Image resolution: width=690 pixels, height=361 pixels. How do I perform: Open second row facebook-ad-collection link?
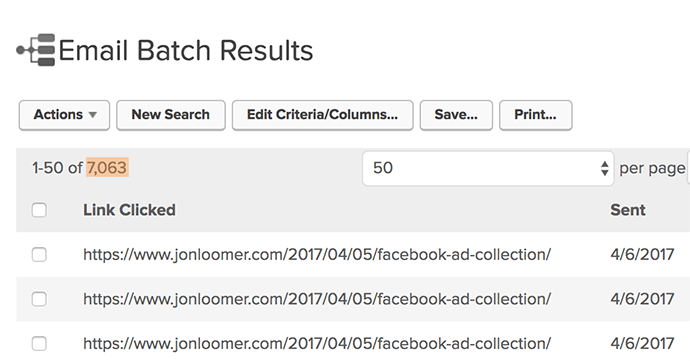tap(317, 299)
